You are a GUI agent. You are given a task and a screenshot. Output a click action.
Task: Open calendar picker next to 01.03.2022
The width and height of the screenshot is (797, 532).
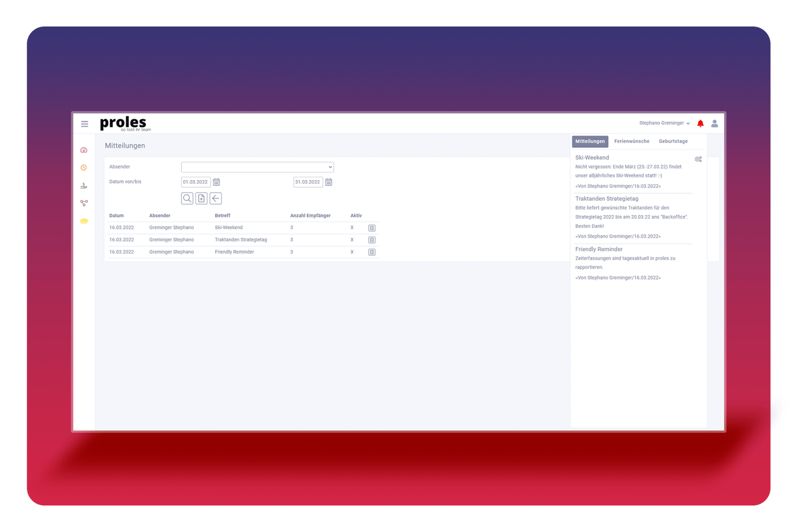[x=216, y=182]
